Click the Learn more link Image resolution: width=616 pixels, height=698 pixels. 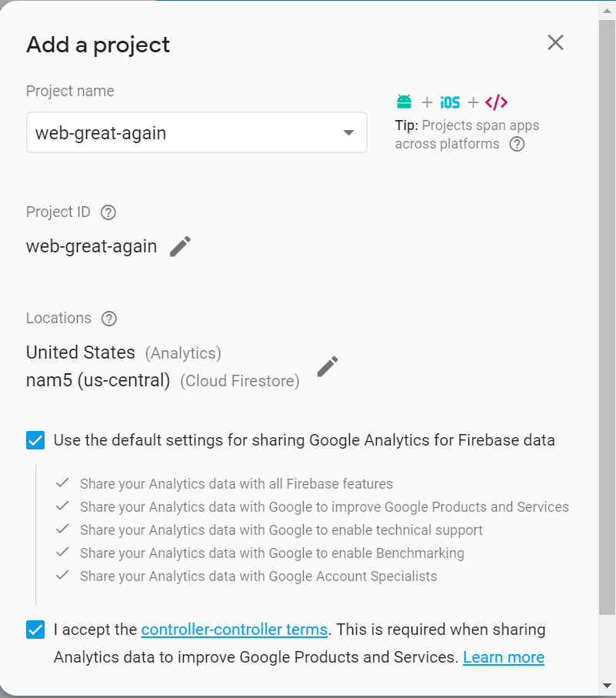click(504, 657)
